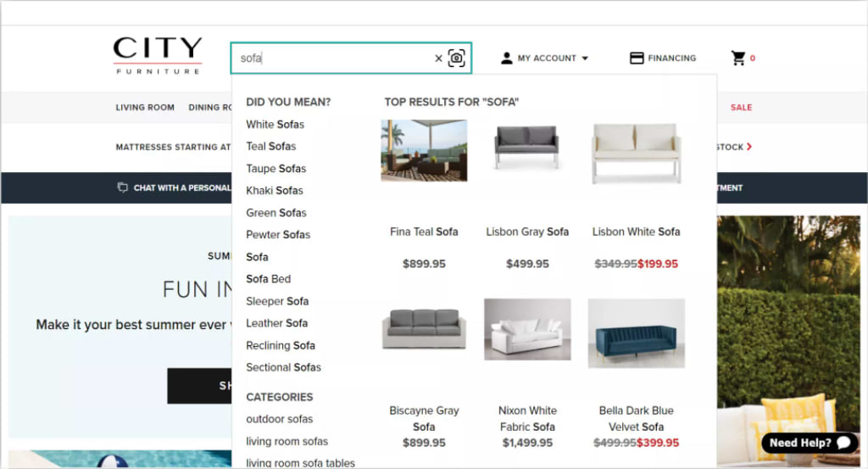Select the Pewter Sofas suggestion
Viewport: 868px width, 469px height.
278,235
